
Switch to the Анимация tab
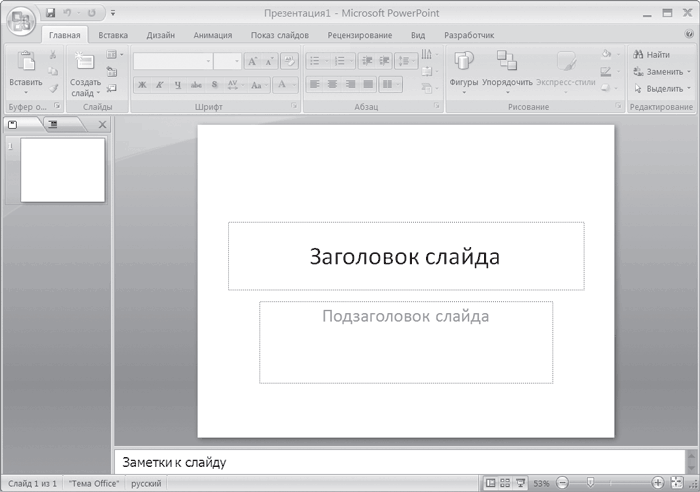212,35
